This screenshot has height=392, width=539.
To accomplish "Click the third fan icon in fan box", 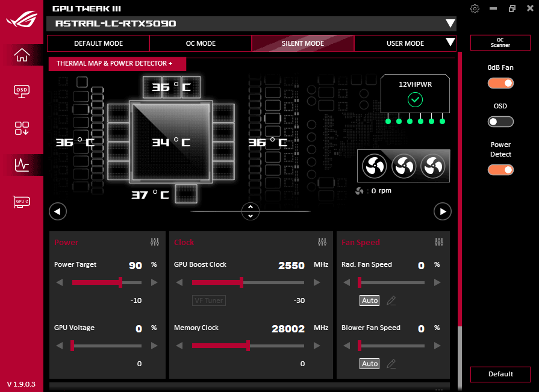I will 433,166.
